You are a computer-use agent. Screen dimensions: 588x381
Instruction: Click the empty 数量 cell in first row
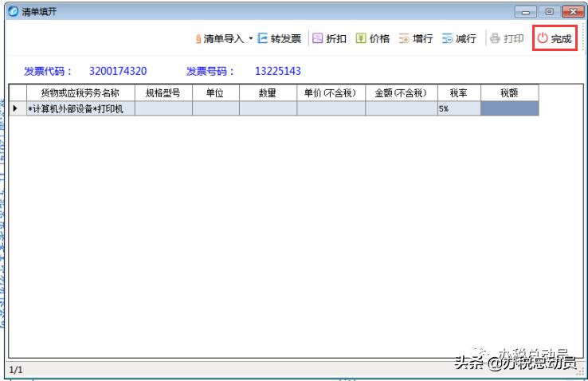(x=269, y=108)
